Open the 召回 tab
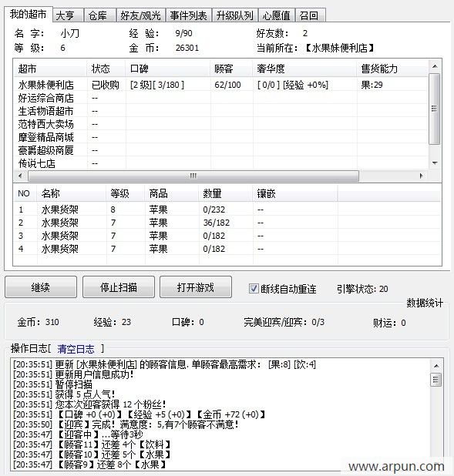Image resolution: width=454 pixels, height=476 pixels. pyautogui.click(x=311, y=15)
